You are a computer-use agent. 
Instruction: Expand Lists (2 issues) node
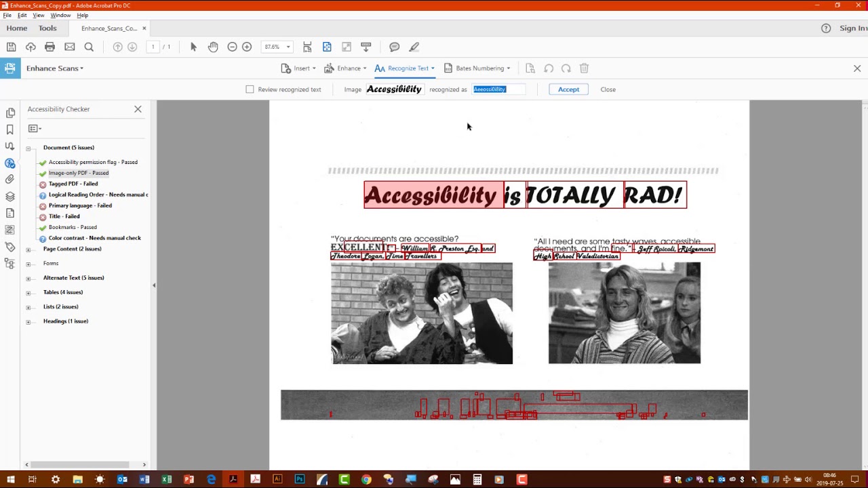pos(28,307)
